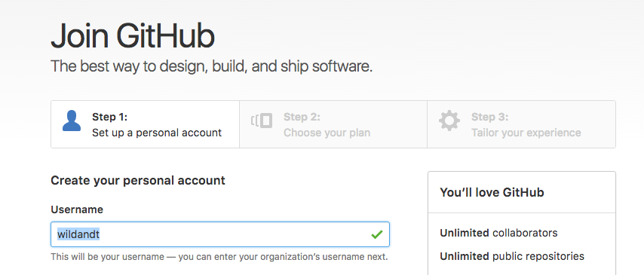Click the "Unlimited public repositories" feature line

(x=512, y=256)
